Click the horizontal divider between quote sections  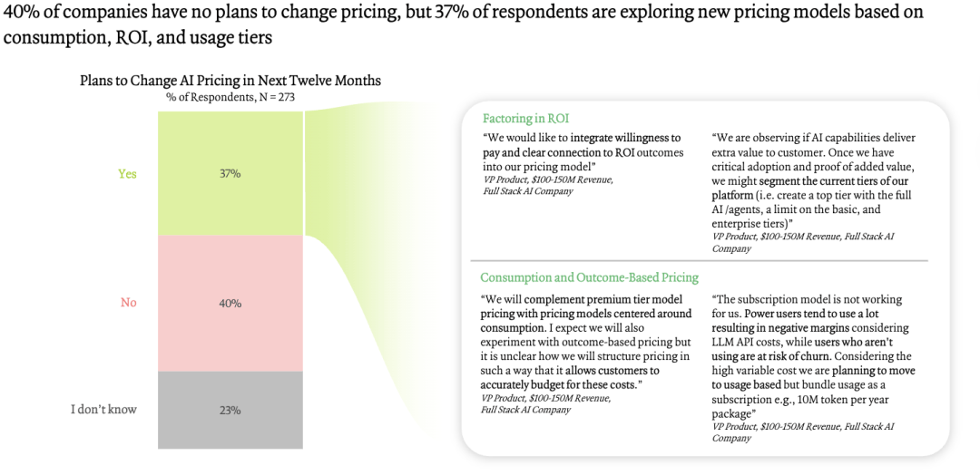[x=699, y=260]
